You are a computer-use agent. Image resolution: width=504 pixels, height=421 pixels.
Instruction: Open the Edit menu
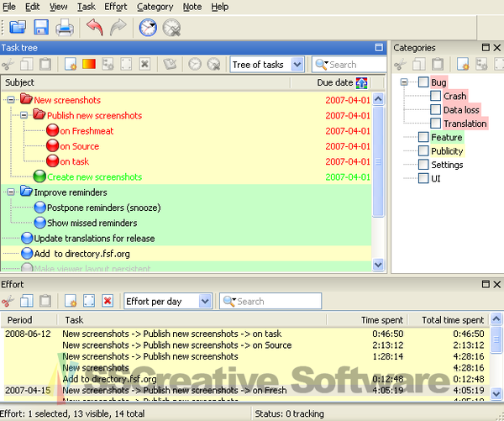[32, 7]
